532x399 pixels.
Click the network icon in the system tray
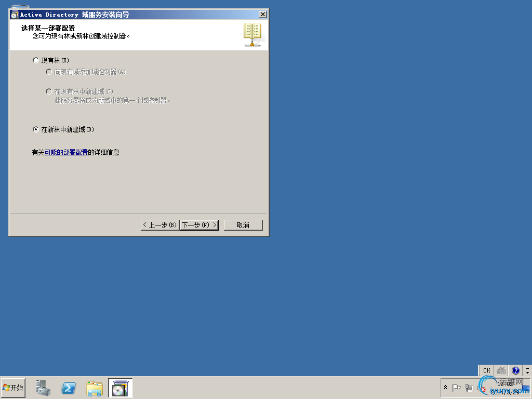[x=469, y=388]
